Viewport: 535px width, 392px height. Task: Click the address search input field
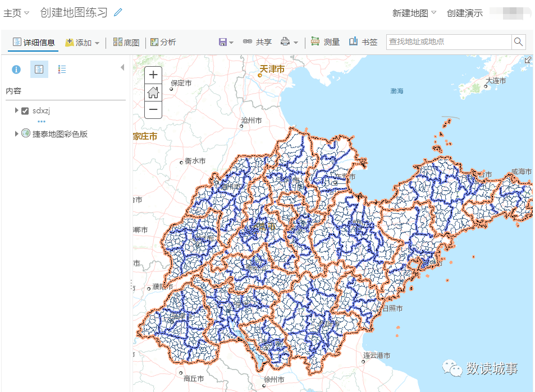click(449, 42)
